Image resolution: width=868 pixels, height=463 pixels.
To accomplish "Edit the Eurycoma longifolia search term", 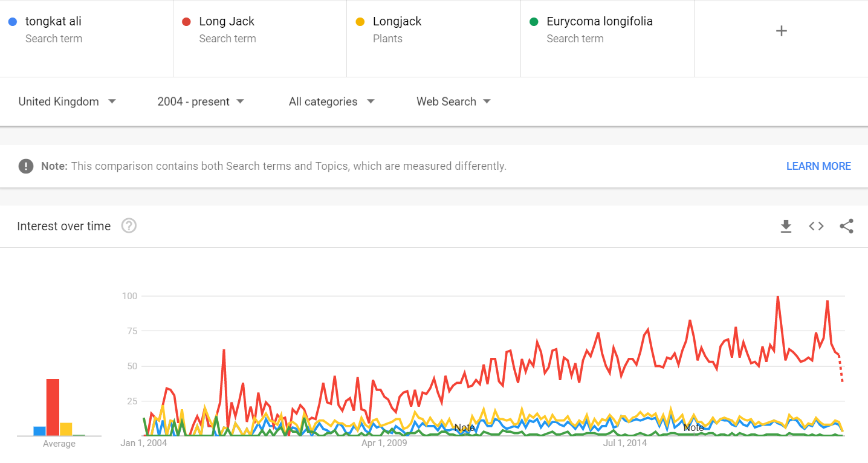I will (607, 39).
